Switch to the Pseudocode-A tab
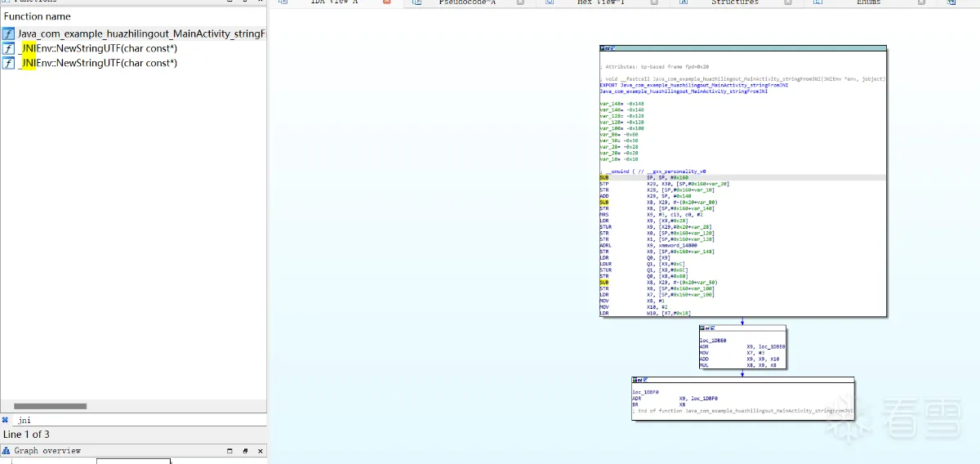Screen dimensions: 980x464 tap(467, 2)
